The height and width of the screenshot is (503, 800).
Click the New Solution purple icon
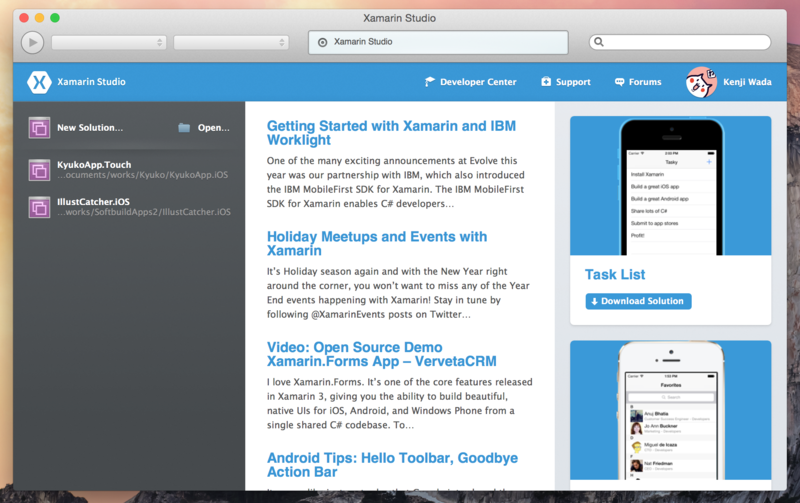tap(39, 128)
